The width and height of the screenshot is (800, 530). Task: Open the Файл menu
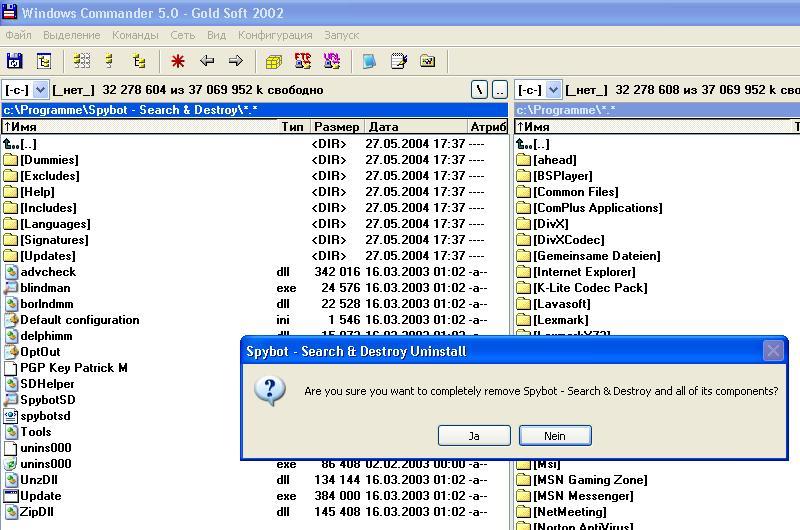[18, 35]
